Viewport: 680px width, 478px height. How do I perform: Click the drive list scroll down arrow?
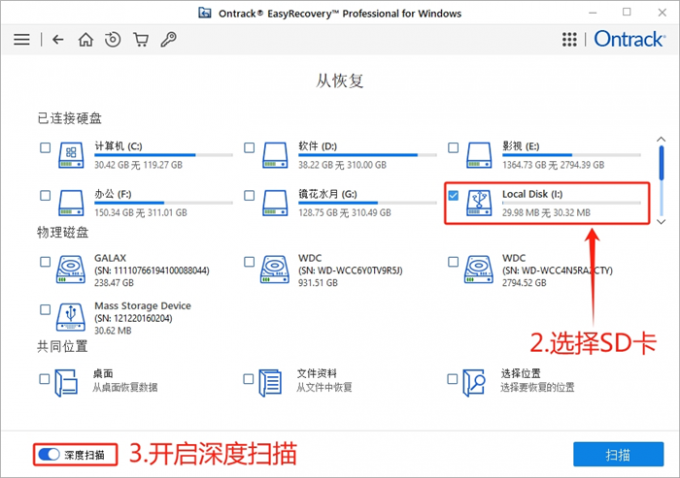pyautogui.click(x=661, y=222)
